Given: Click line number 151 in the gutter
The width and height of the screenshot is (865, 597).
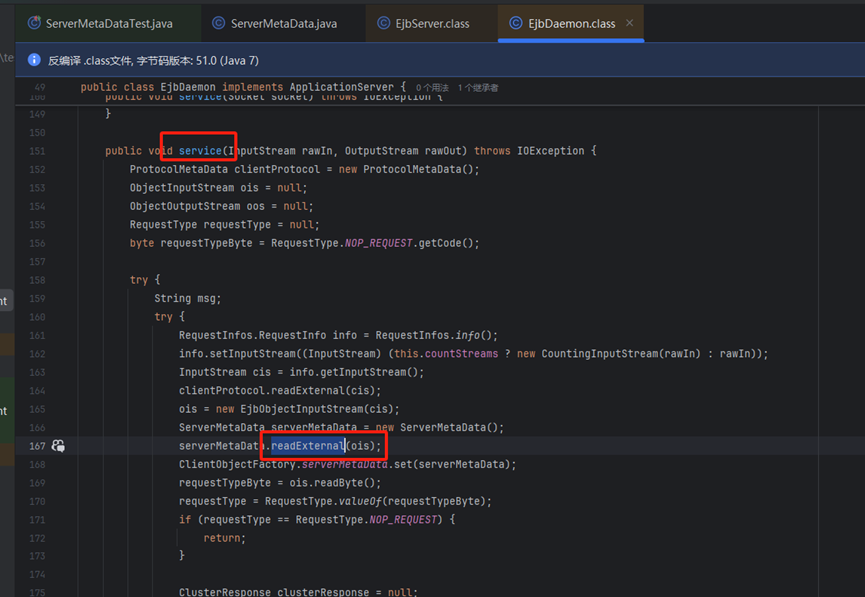Looking at the screenshot, I should pos(37,151).
